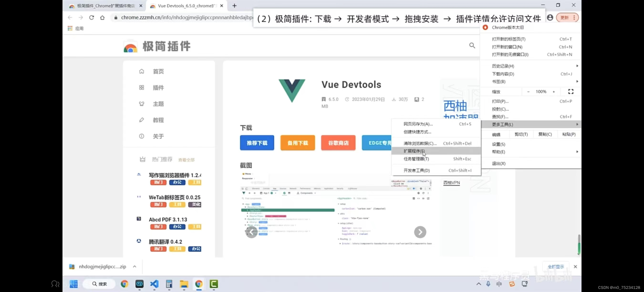
Task: Open 主题 in the sidebar
Action: (x=158, y=104)
